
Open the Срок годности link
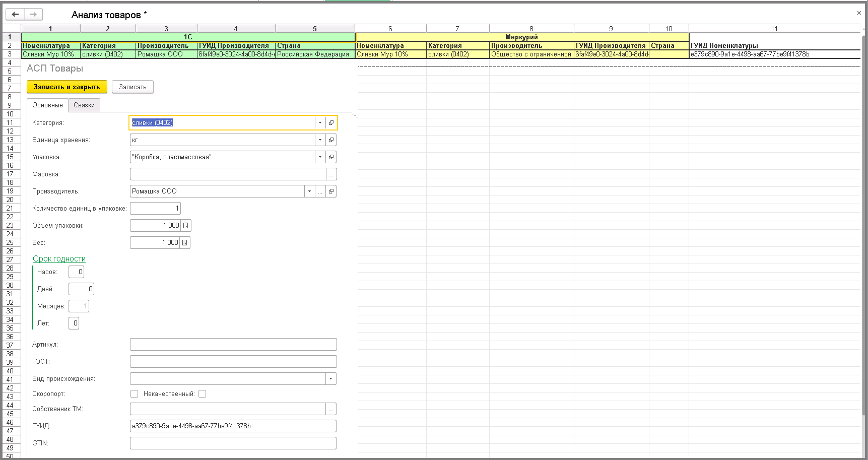(59, 258)
